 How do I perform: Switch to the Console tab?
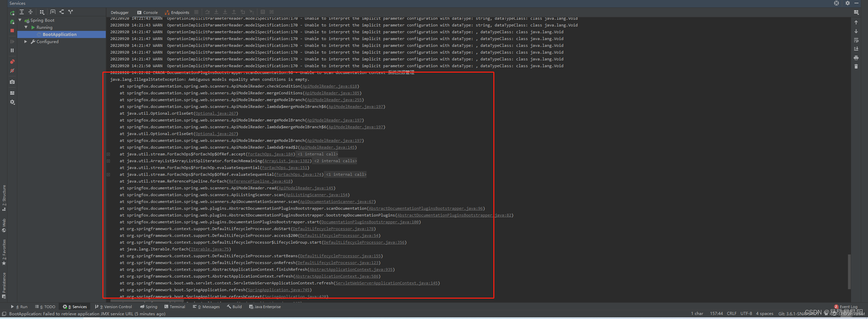(x=147, y=13)
